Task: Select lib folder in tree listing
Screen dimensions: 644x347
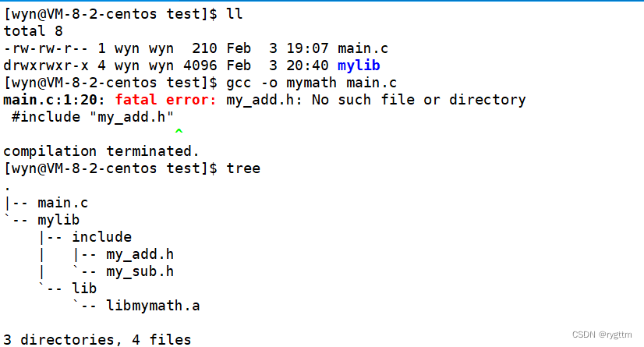Action: [84, 289]
